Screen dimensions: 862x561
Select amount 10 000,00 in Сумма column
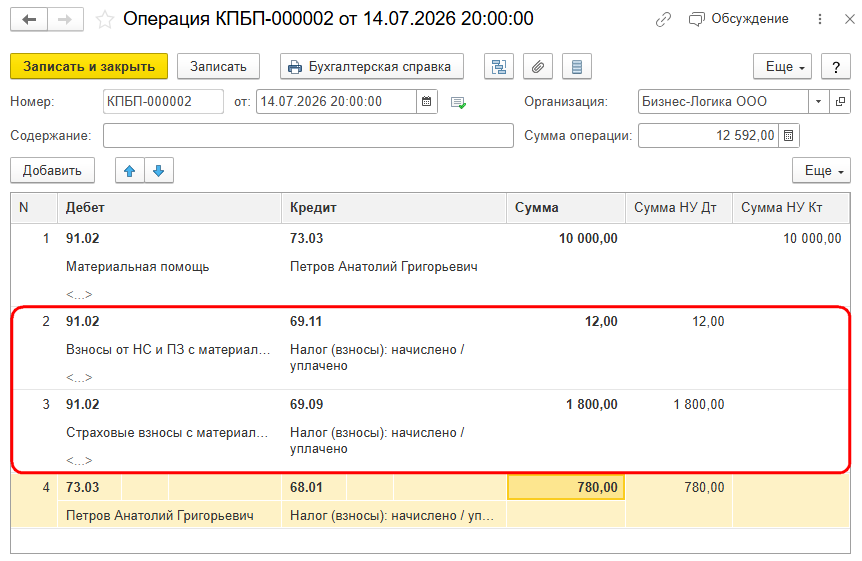[x=588, y=239]
